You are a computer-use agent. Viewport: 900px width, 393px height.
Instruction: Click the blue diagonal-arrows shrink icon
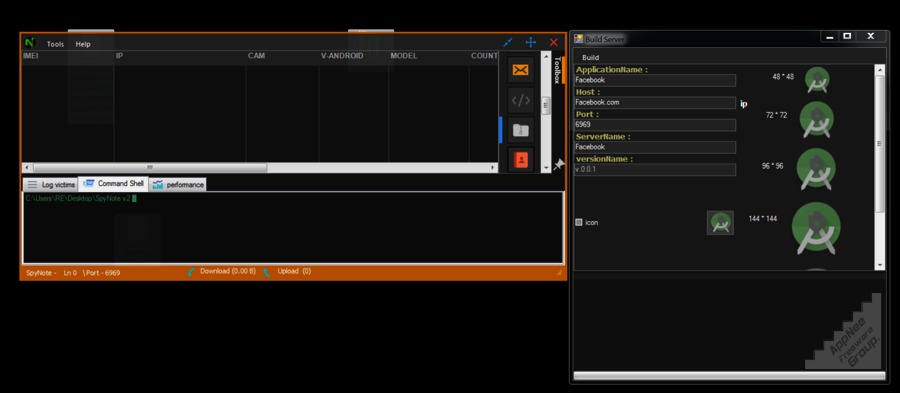point(508,42)
